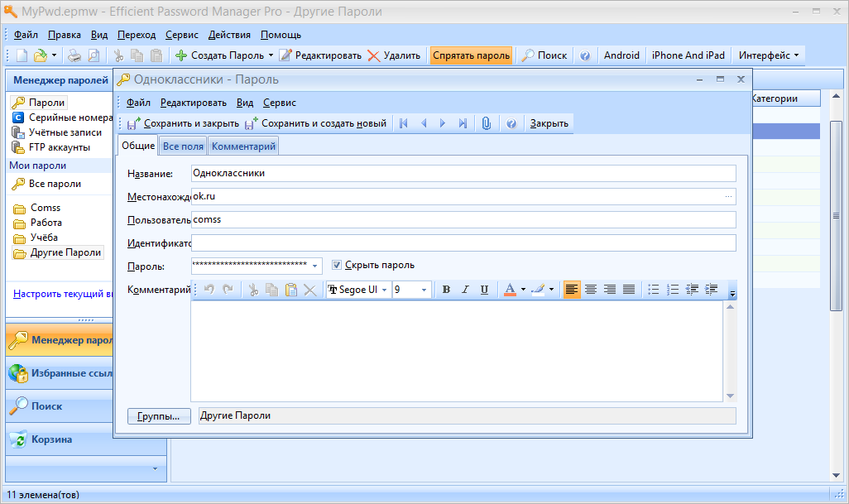Toggle bold in the comment editor
The image size is (849, 504).
click(x=446, y=290)
